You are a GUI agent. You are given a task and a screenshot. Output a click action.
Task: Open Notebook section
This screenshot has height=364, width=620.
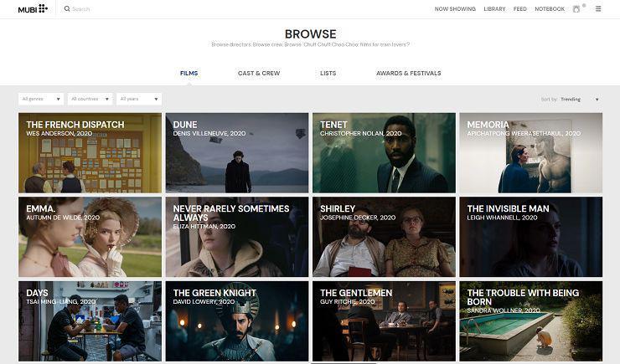(x=550, y=8)
